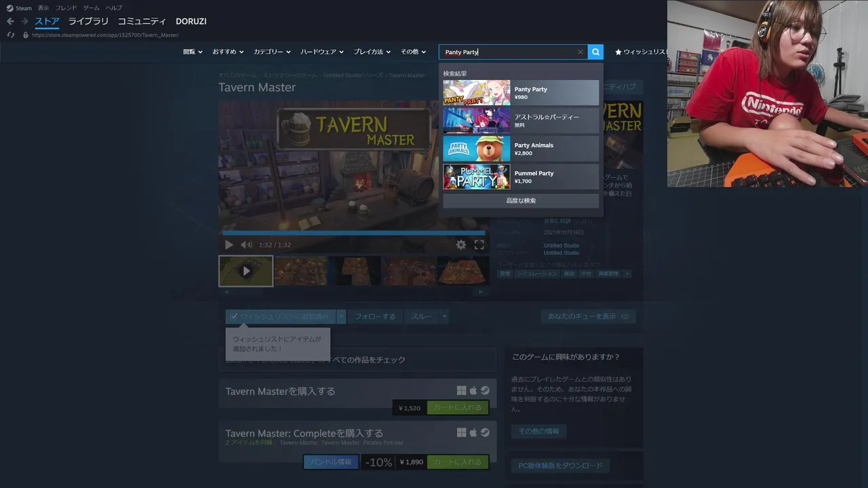Screen dimensions: 868x488
Task: Open the Panty Party search result
Action: pyautogui.click(x=521, y=93)
